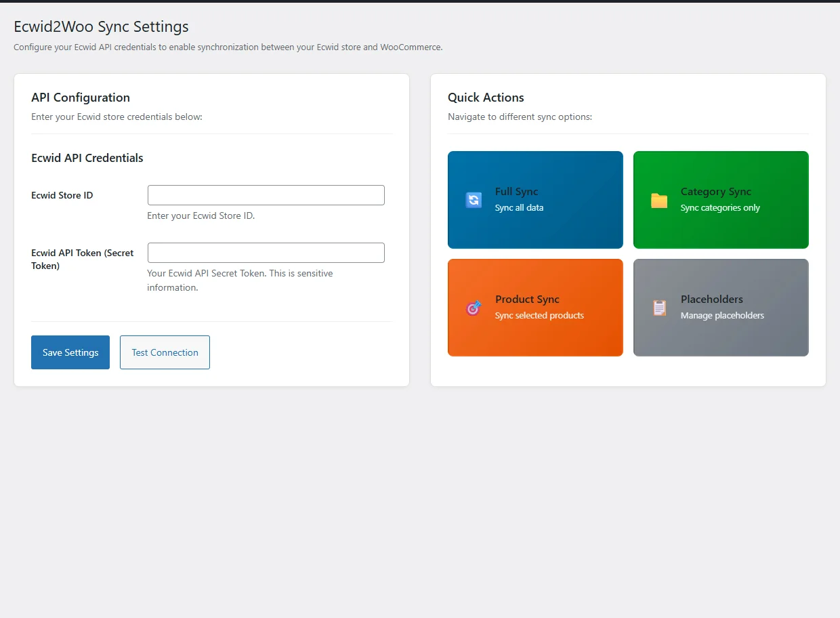Click the 'Ecwid Store ID' field label
840x618 pixels.
point(62,195)
